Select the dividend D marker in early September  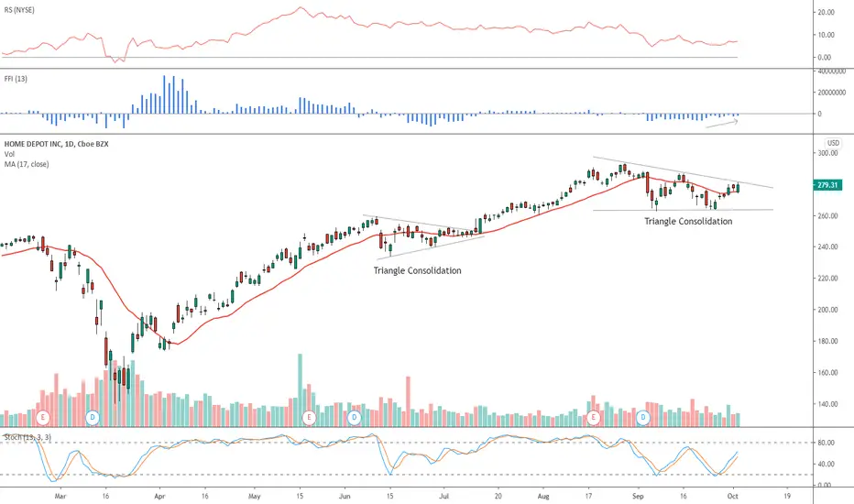point(643,418)
